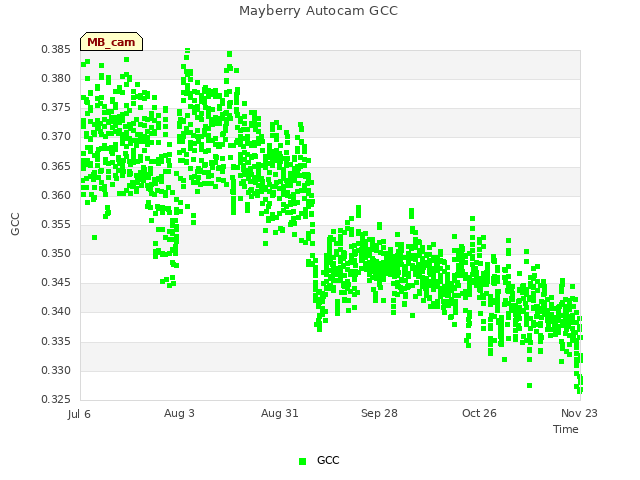This screenshot has width=640, height=480.
Task: Click the vertical GCC axis title
Action: [15, 224]
